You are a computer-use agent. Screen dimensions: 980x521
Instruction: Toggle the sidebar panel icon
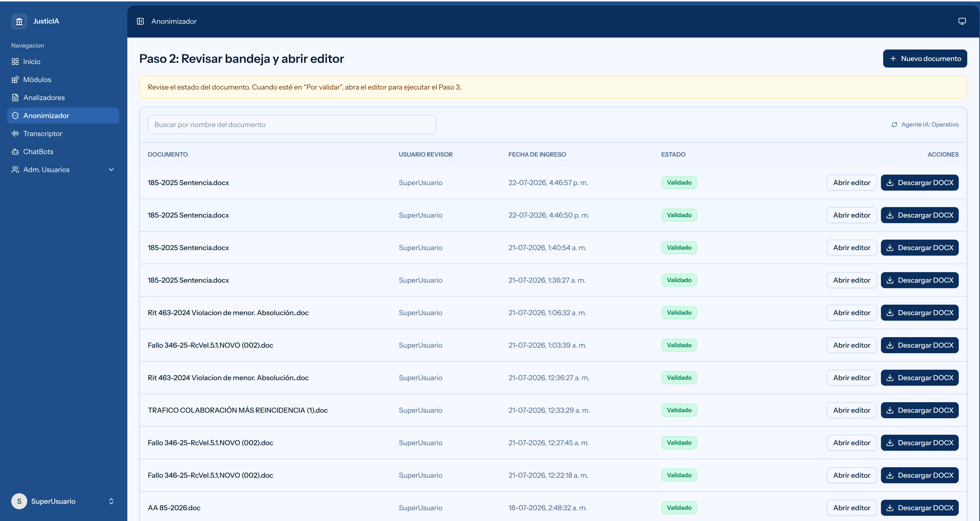[x=140, y=21]
